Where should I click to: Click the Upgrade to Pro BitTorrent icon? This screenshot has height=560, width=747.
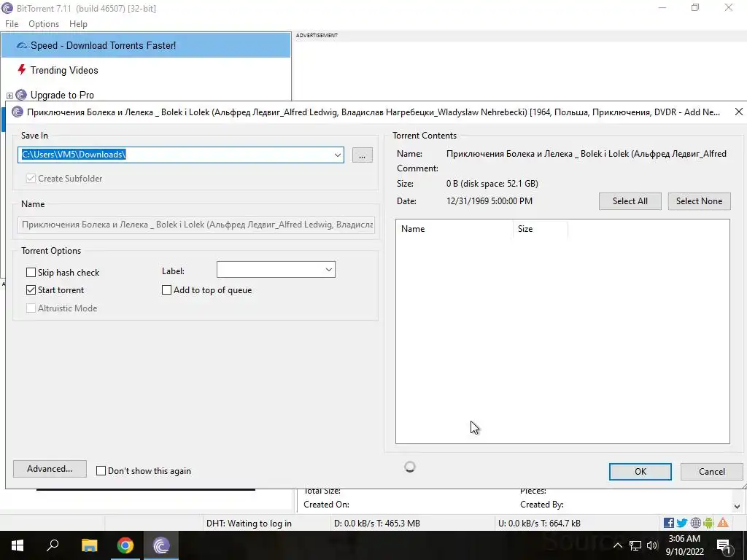pyautogui.click(x=21, y=95)
